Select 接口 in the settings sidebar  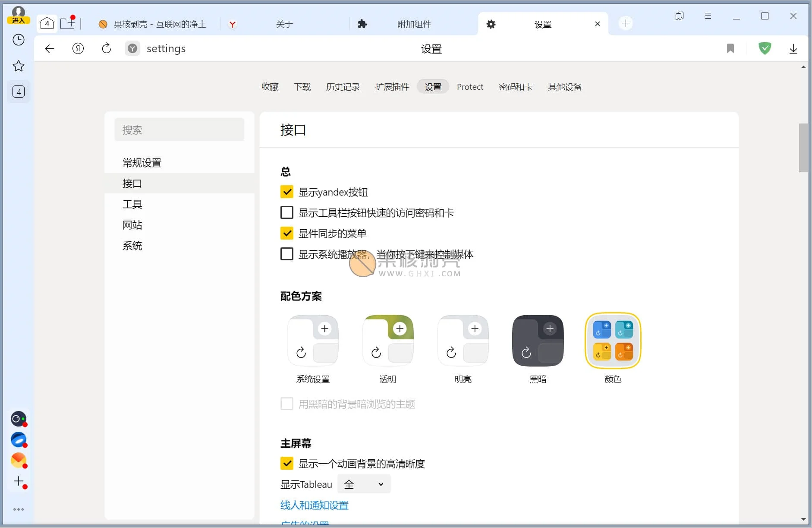click(179, 183)
